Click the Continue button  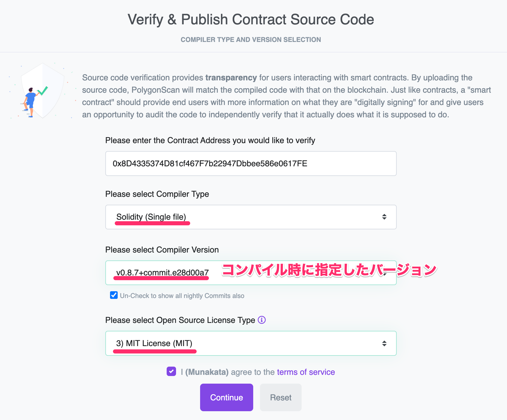point(227,397)
